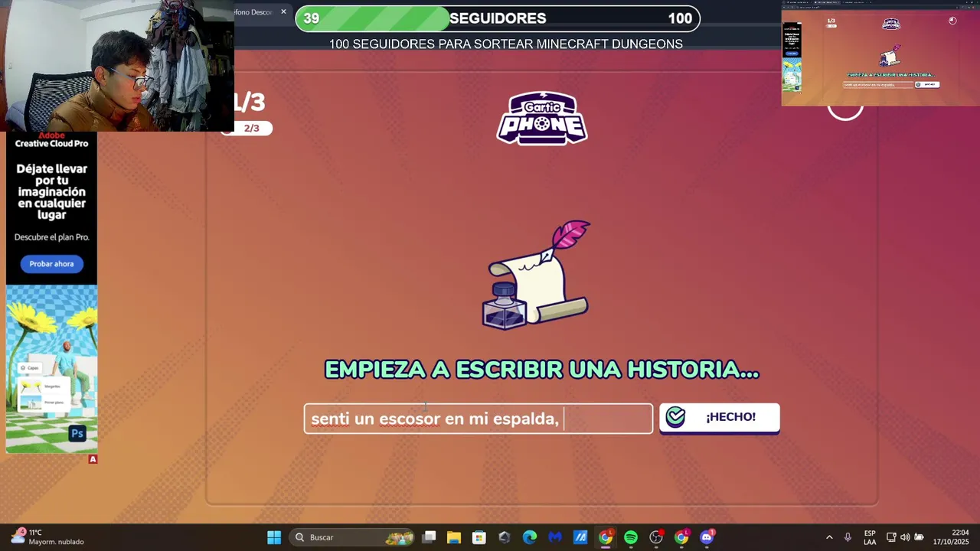Viewport: 980px width, 551px height.
Task: Open Spotify from taskbar
Action: click(631, 537)
